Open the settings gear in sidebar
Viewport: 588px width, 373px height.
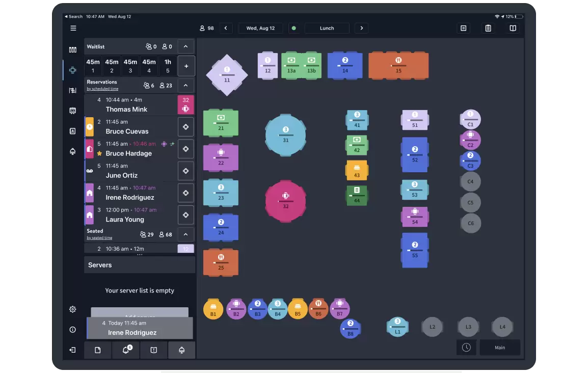click(73, 309)
